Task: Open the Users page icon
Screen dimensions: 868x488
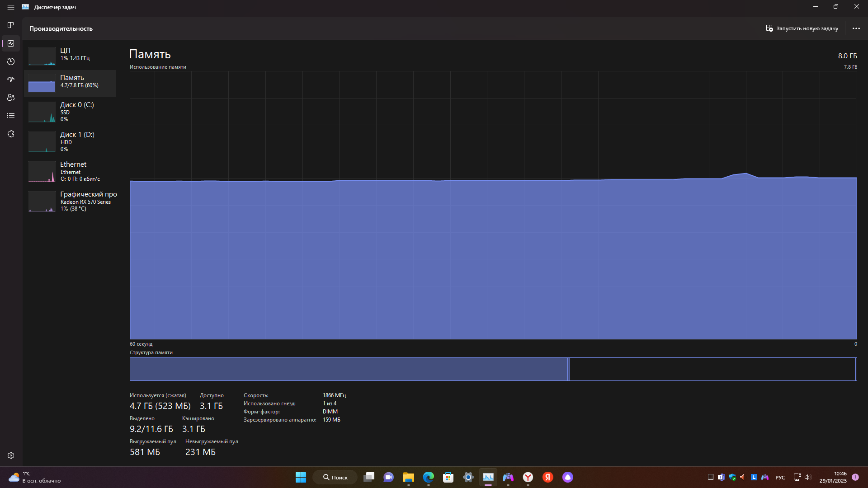Action: pyautogui.click(x=11, y=98)
